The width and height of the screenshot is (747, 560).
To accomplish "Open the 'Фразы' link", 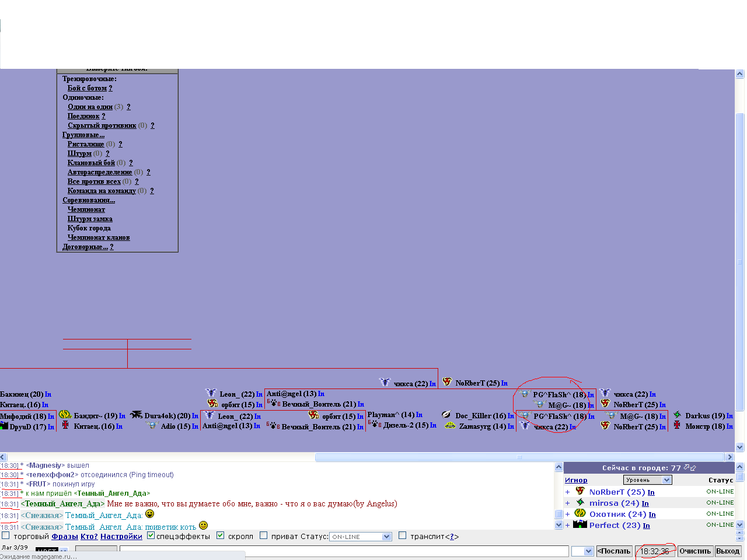I will 64,536.
